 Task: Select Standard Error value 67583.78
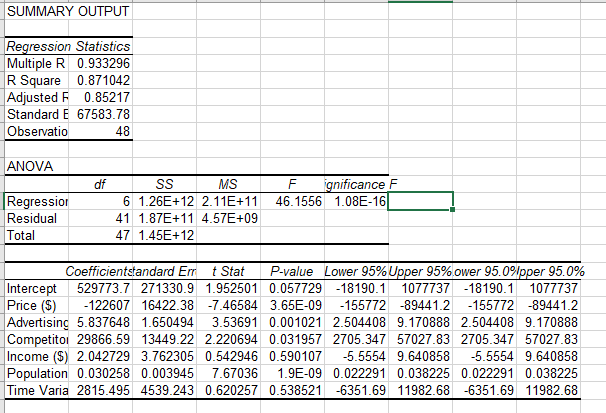100,114
